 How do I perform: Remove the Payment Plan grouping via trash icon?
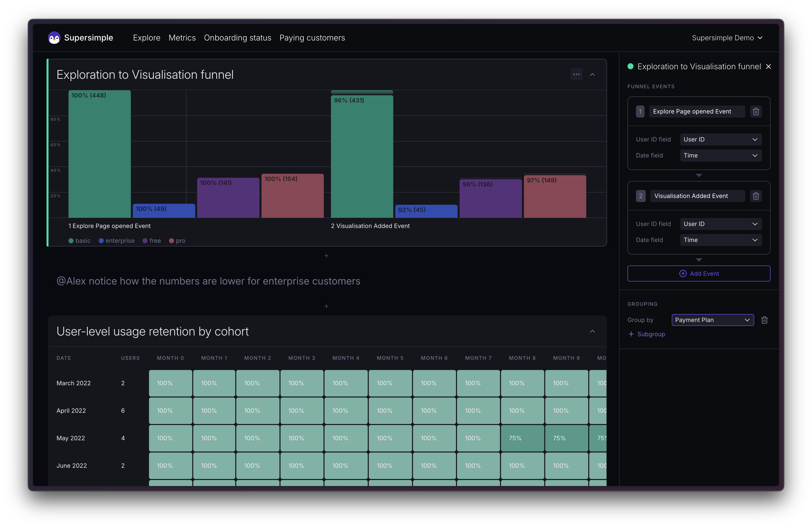coord(764,320)
